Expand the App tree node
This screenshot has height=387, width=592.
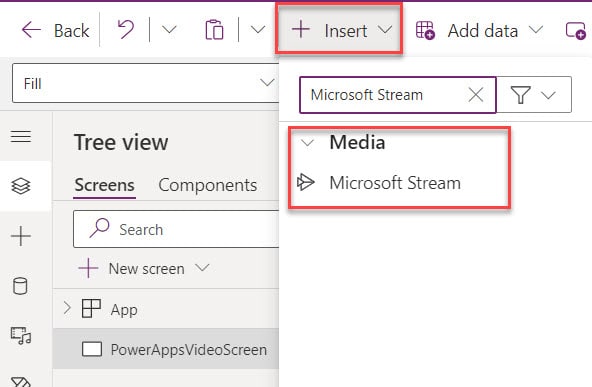pos(67,308)
